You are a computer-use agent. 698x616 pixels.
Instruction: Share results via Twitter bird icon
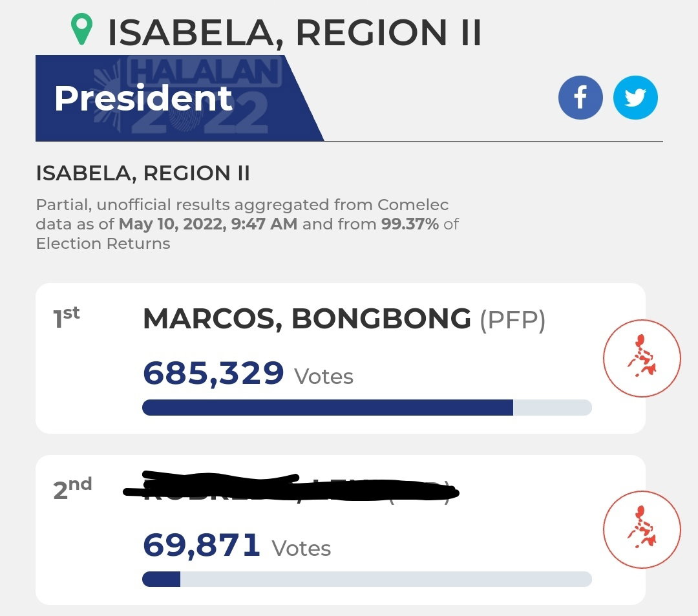point(635,98)
